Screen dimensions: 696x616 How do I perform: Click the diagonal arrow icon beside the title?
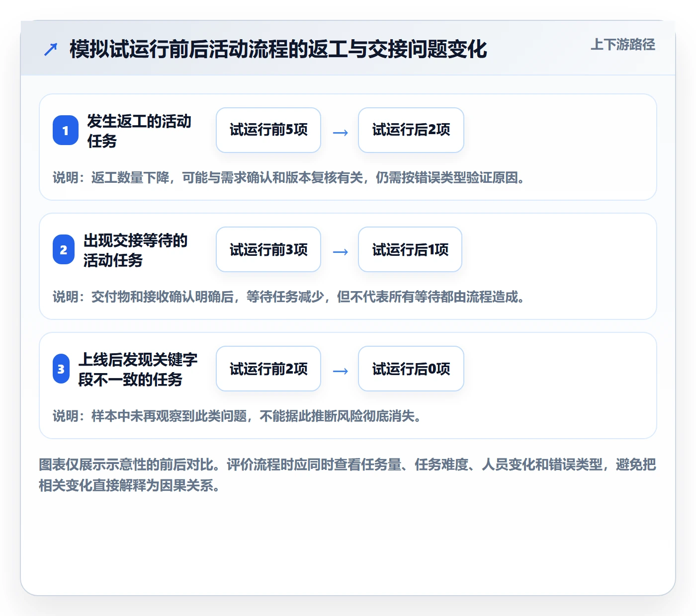(51, 49)
